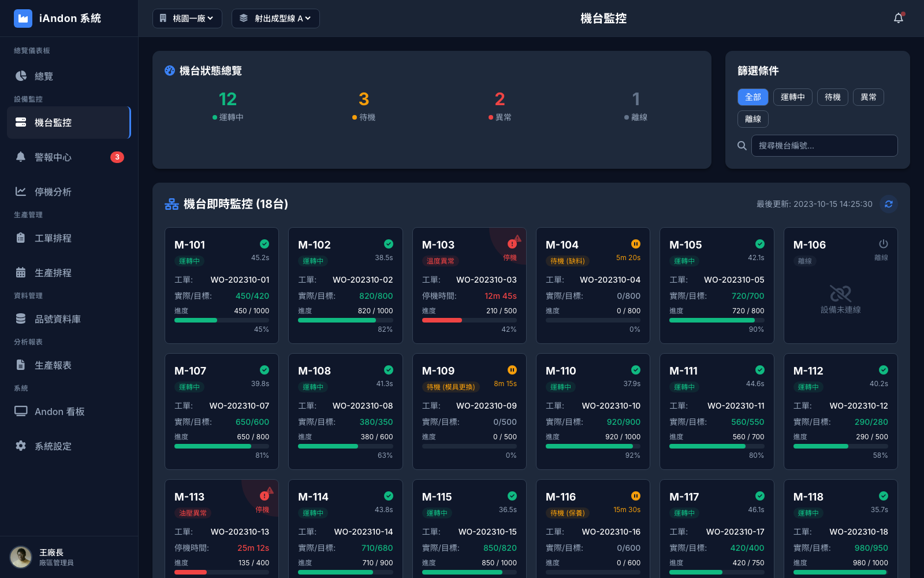The height and width of the screenshot is (578, 924).
Task: Click the M-103 red progress bar
Action: [470, 320]
